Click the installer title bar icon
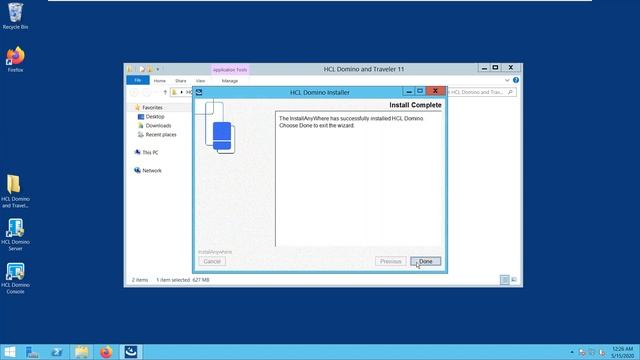 pos(199,92)
